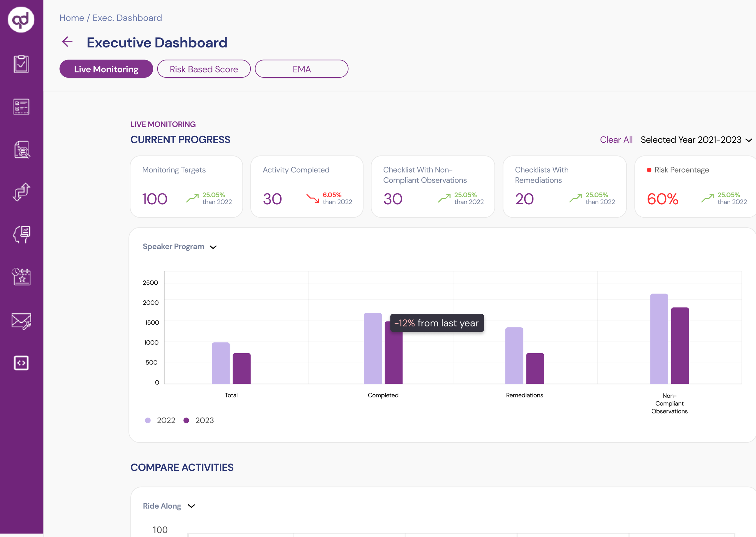Click Non-Compliant Observations axis label

point(669,403)
